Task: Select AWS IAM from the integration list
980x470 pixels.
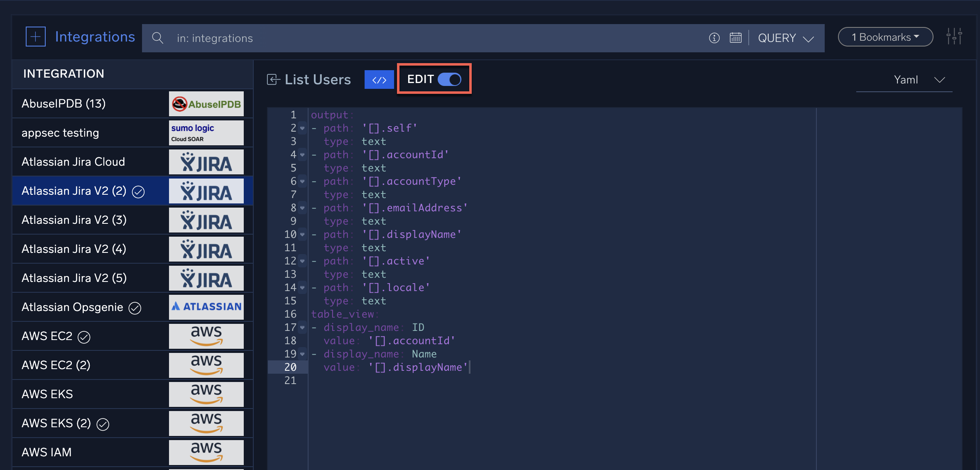Action: click(47, 452)
